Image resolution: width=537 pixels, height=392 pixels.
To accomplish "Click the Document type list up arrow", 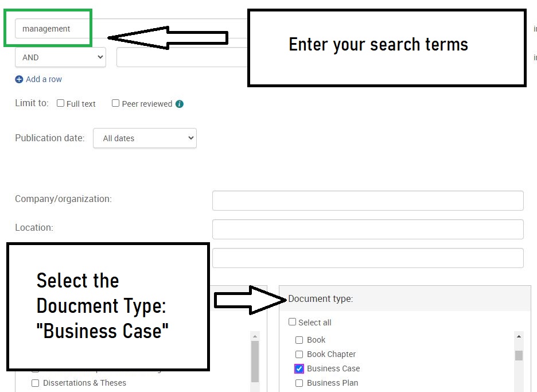I will point(519,336).
